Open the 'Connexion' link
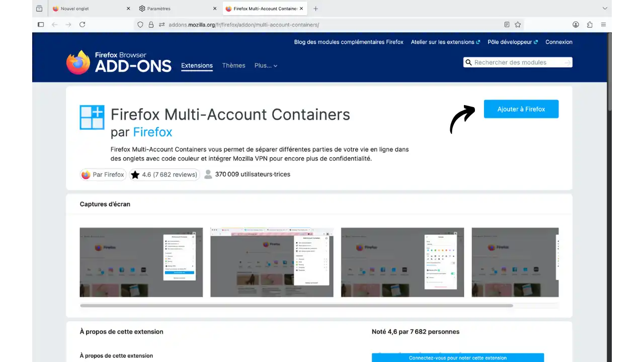This screenshot has width=644, height=362. (558, 42)
